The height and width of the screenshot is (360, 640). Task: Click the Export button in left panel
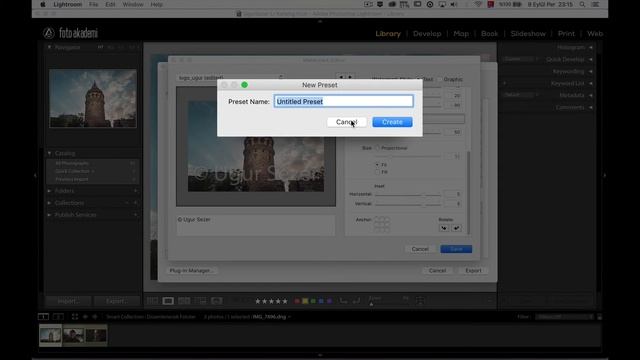click(116, 301)
